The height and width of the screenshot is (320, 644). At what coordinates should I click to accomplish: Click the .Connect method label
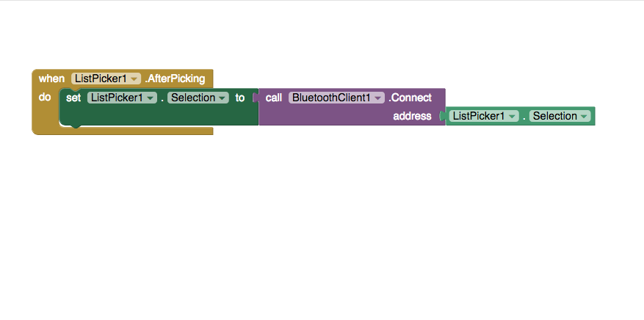[410, 98]
